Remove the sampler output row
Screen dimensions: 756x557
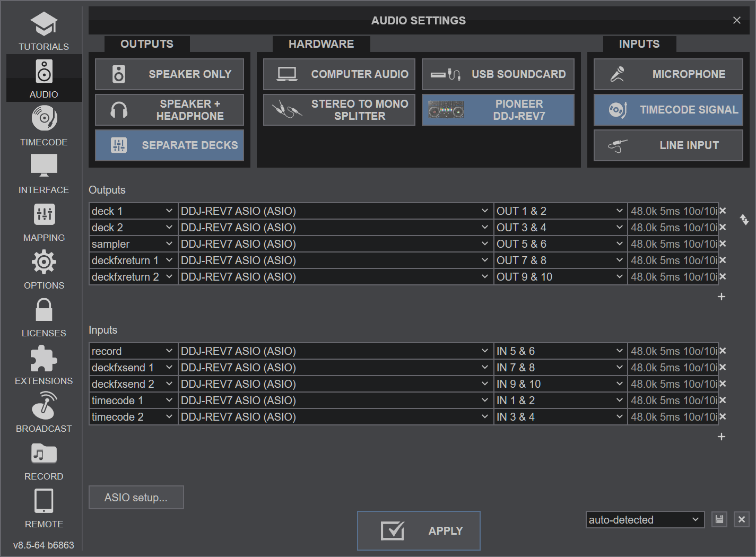[723, 244]
